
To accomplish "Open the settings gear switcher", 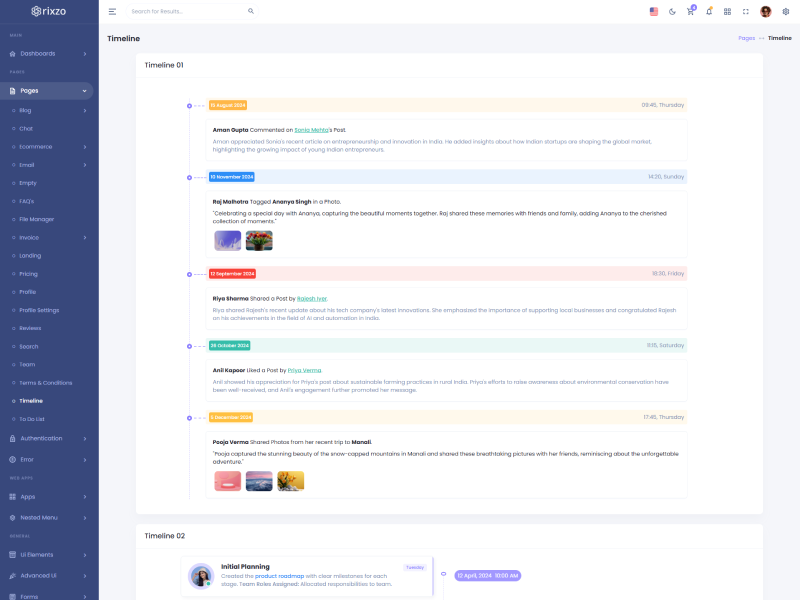I will click(785, 11).
